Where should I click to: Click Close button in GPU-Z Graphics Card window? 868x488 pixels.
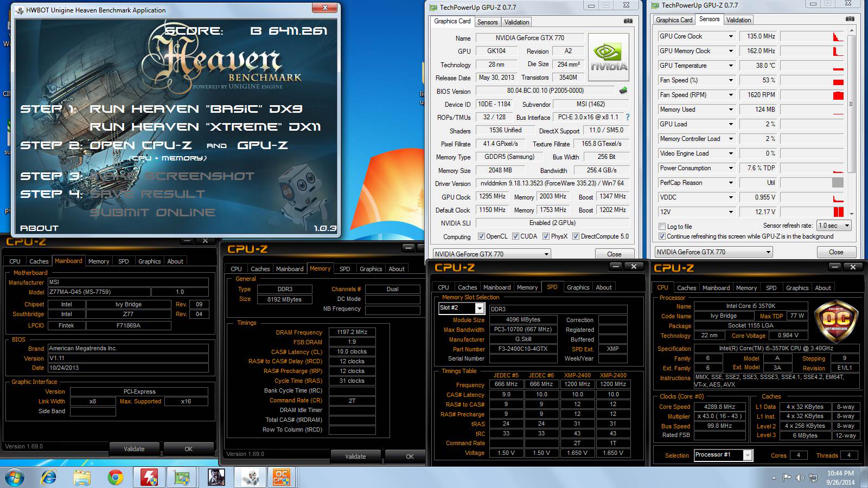(614, 254)
